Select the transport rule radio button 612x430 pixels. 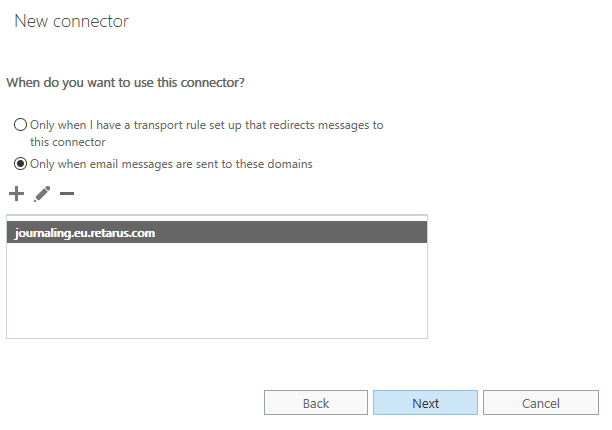[x=20, y=125]
